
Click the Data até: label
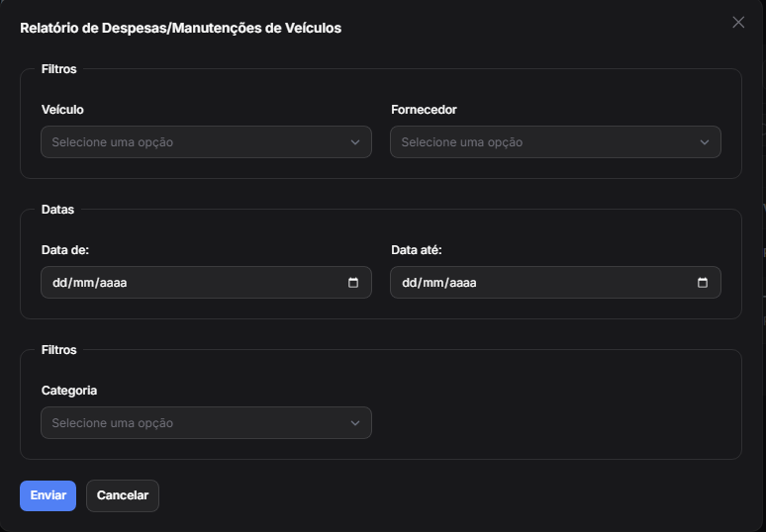coord(417,250)
